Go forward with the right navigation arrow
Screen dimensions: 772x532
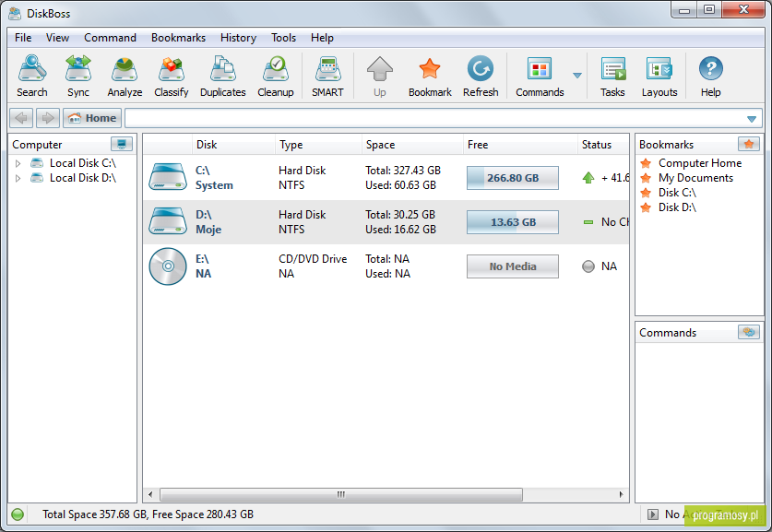pos(48,118)
